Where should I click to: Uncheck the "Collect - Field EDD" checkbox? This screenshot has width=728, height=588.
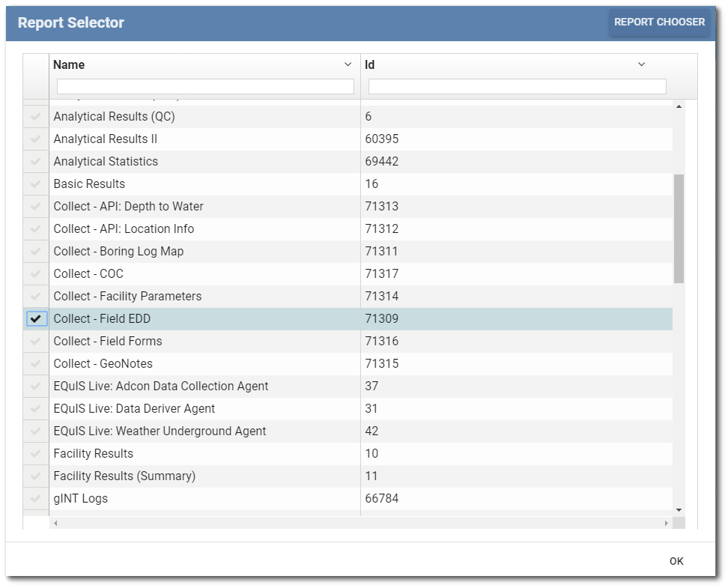pos(35,318)
